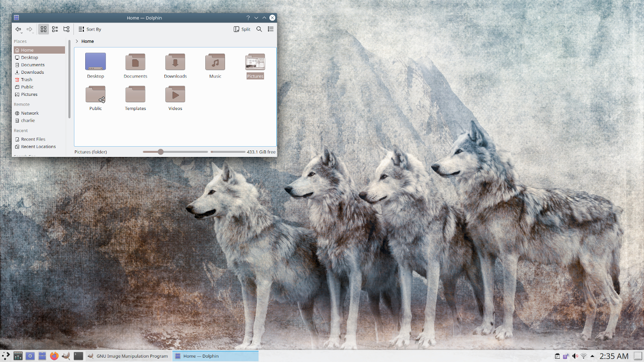644x362 pixels.
Task: Open the Sort By dropdown menu
Action: [90, 29]
